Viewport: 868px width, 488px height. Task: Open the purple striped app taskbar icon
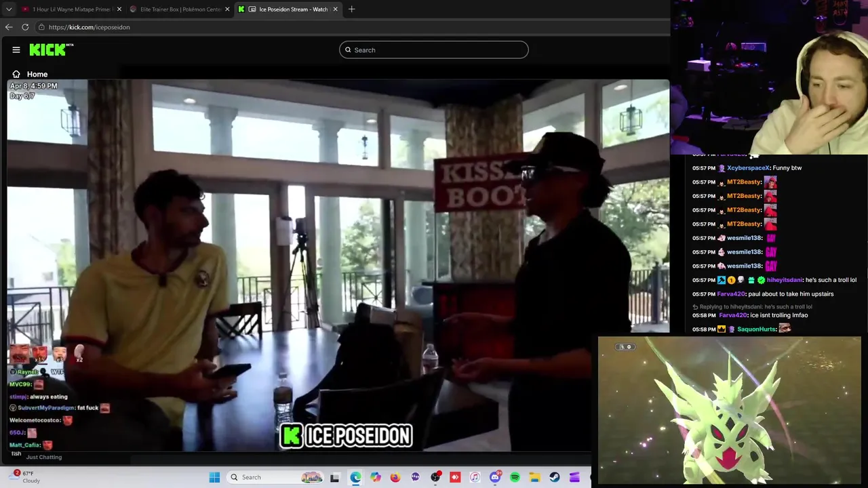pyautogui.click(x=574, y=477)
